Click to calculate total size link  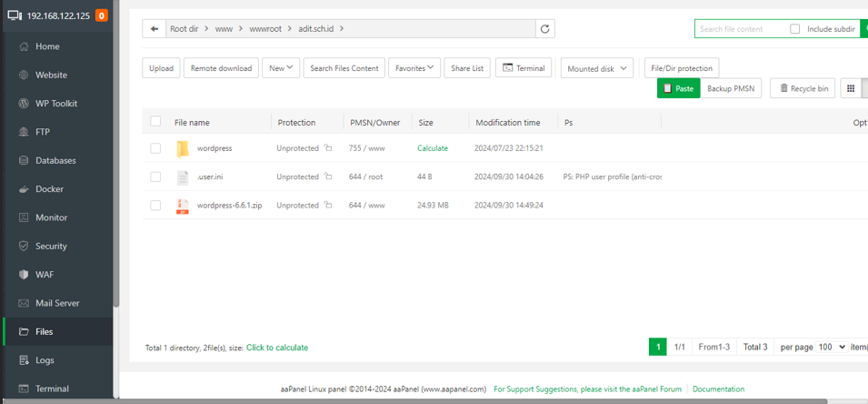click(x=277, y=348)
